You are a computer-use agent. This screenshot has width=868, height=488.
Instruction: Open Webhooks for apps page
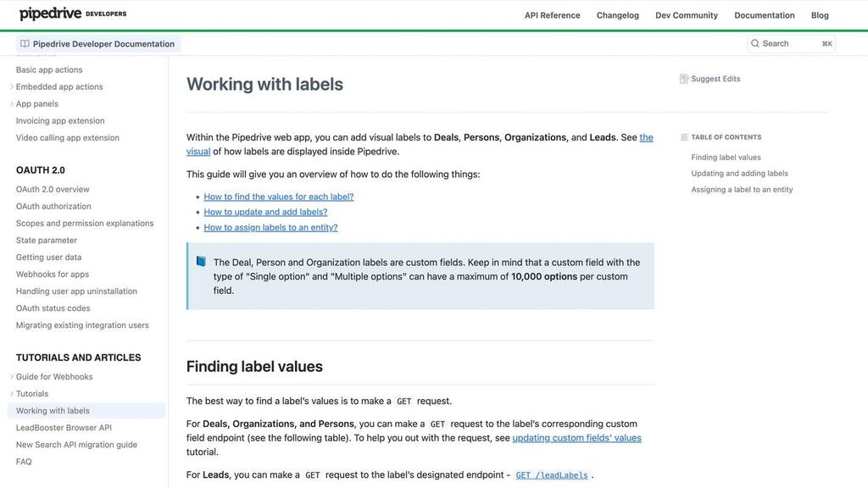(x=52, y=274)
